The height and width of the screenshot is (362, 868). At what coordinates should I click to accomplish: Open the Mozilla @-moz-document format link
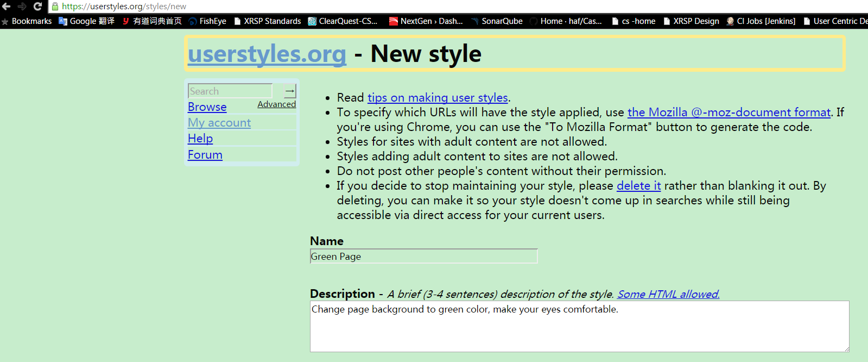pyautogui.click(x=729, y=113)
